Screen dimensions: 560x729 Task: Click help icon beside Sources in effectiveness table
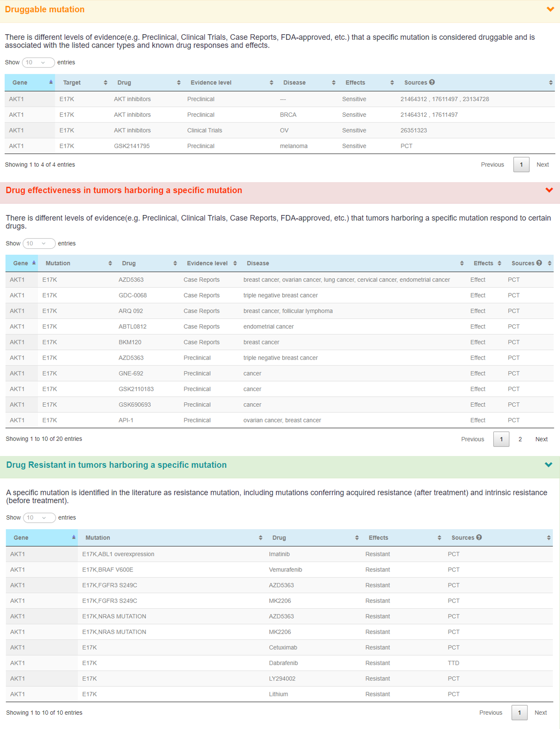(539, 263)
